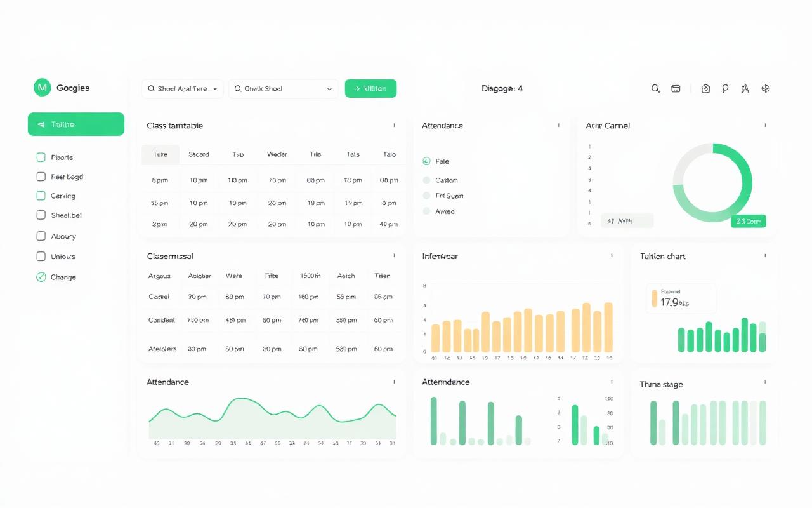812x508 pixels.
Task: Click the green Vtliton button
Action: pyautogui.click(x=370, y=89)
